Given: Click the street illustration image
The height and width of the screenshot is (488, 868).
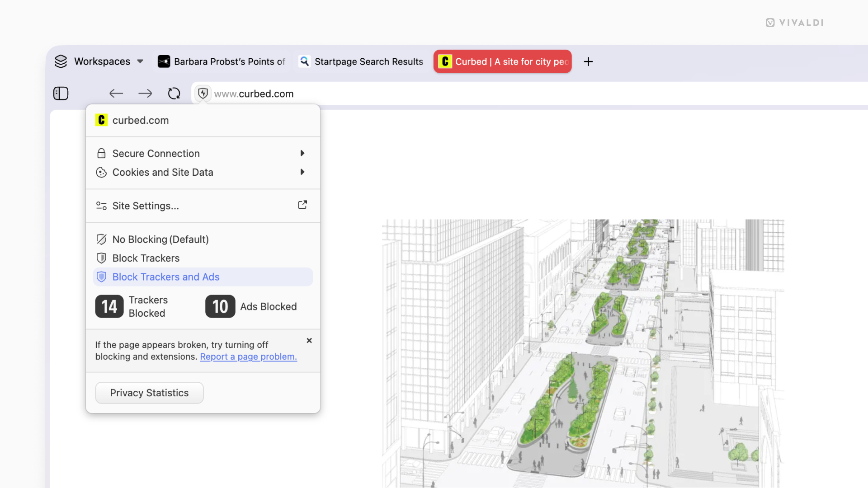Looking at the screenshot, I should point(583,353).
